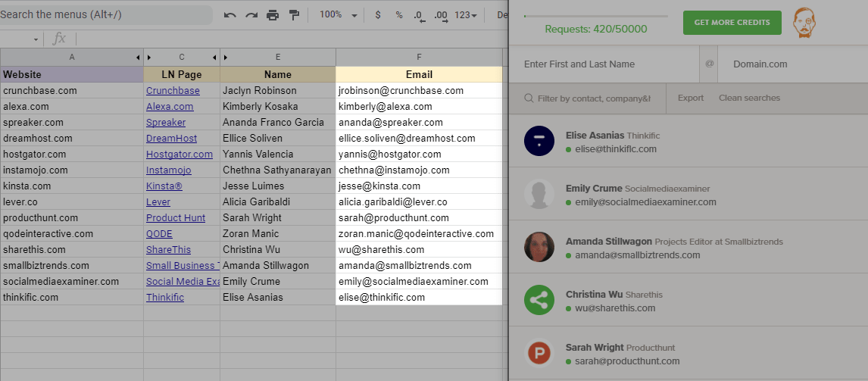The height and width of the screenshot is (381, 868).
Task: Select cell Chethna Sathyanarayan
Action: coord(278,170)
